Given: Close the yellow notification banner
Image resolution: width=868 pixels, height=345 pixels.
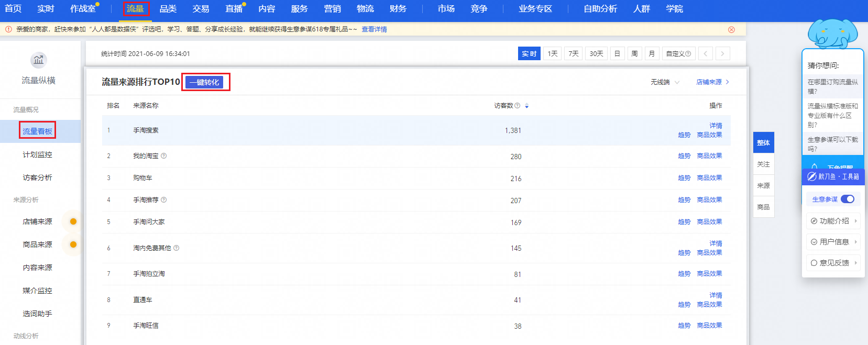Looking at the screenshot, I should [731, 30].
